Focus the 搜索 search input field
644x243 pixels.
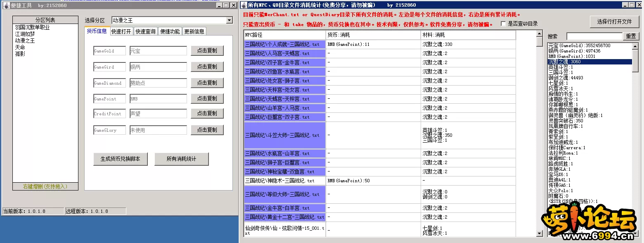coord(594,36)
